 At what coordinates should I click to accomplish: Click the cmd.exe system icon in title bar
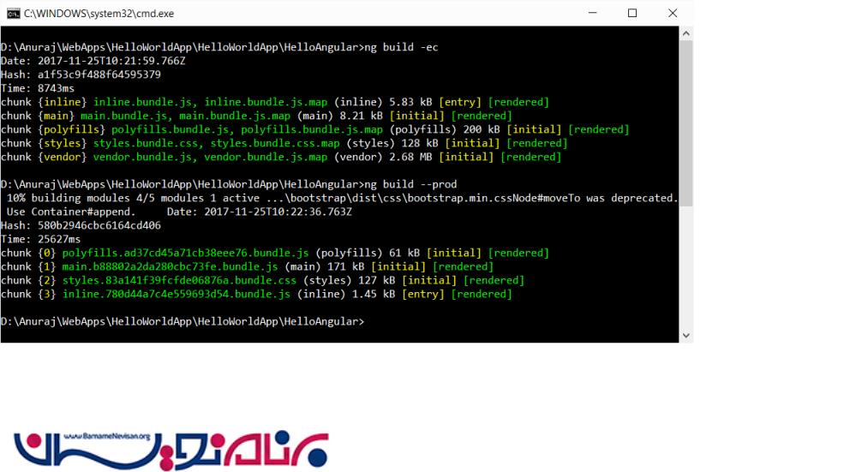pyautogui.click(x=11, y=13)
